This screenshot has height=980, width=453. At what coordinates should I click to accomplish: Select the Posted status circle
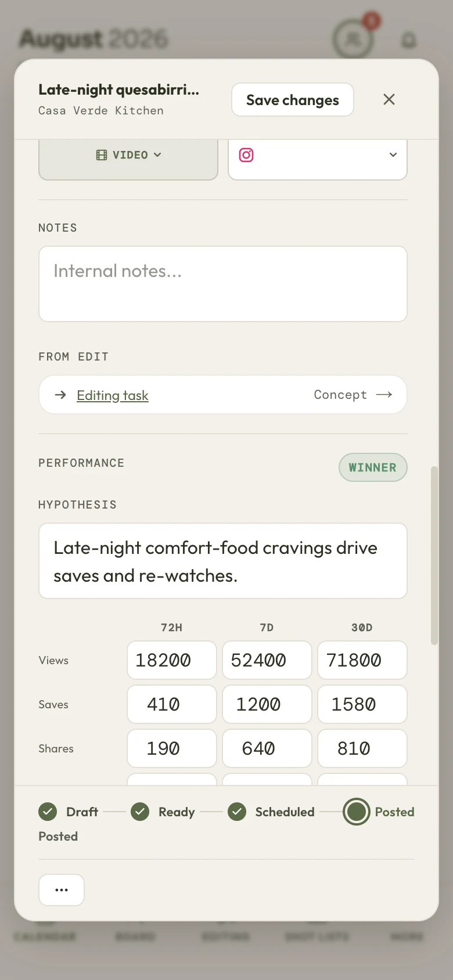pyautogui.click(x=357, y=812)
